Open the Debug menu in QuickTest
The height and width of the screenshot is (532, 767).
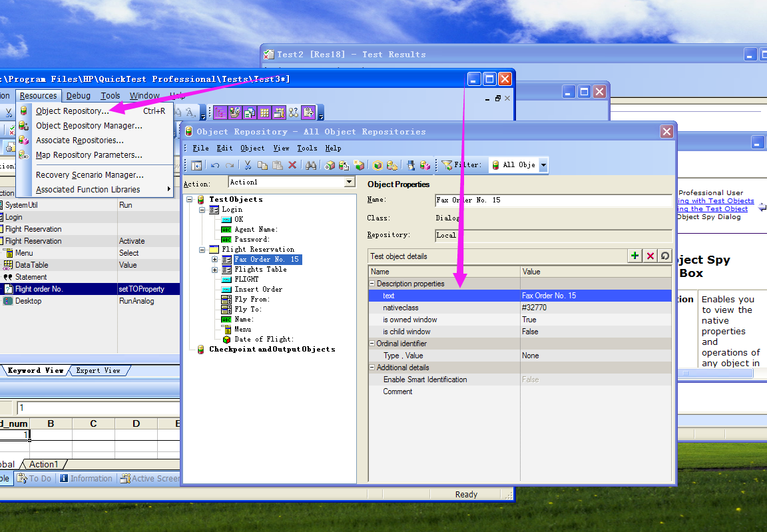(79, 96)
